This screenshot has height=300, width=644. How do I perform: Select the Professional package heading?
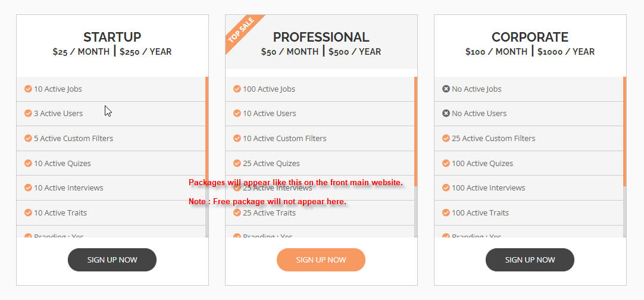click(x=321, y=37)
